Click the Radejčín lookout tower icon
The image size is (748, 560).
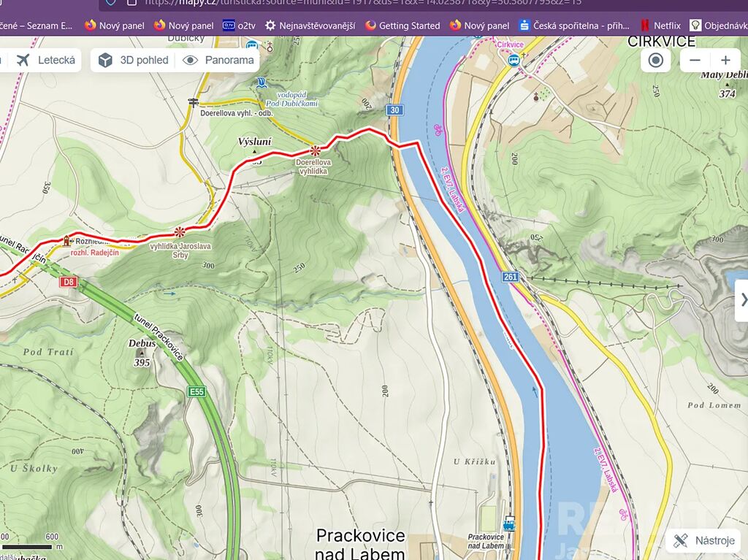coord(66,239)
